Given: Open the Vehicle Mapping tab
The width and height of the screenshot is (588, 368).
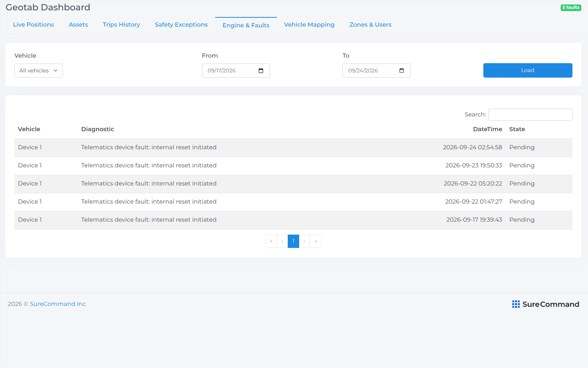Looking at the screenshot, I should [x=309, y=24].
